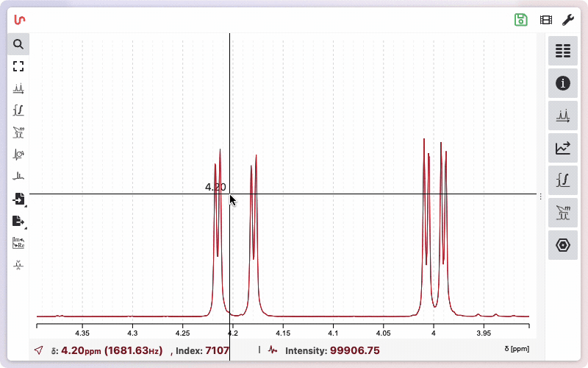Toggle spectra vertical alignment icon
The width and height of the screenshot is (588, 368).
(x=18, y=264)
